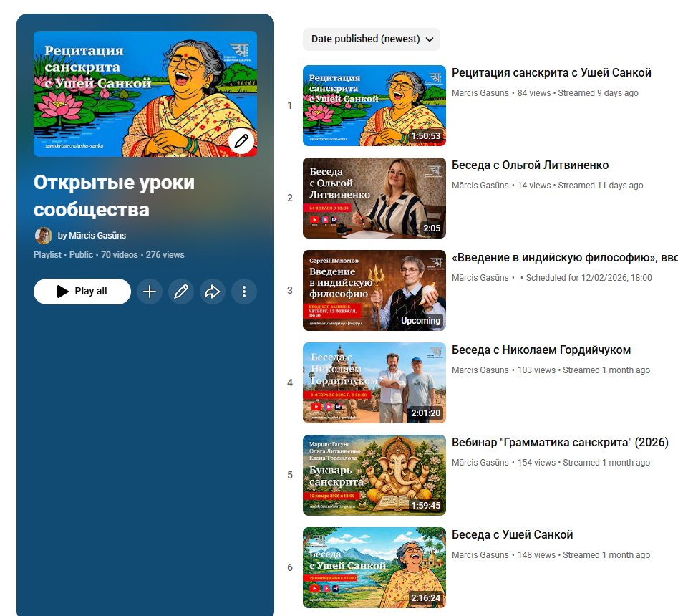Screen dimensions: 678x616
Task: Open video titled Беседа с Николаем Гордийчуком
Action: [541, 350]
